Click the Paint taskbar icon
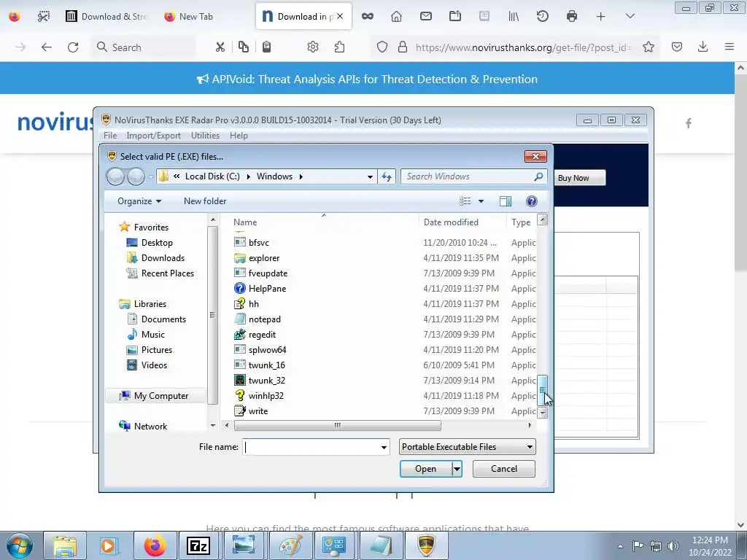 click(290, 545)
